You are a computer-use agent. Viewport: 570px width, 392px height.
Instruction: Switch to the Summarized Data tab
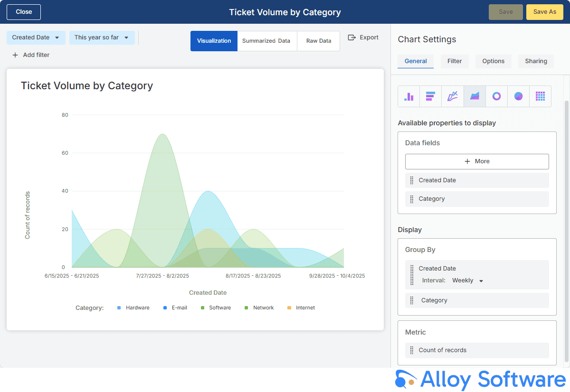266,41
